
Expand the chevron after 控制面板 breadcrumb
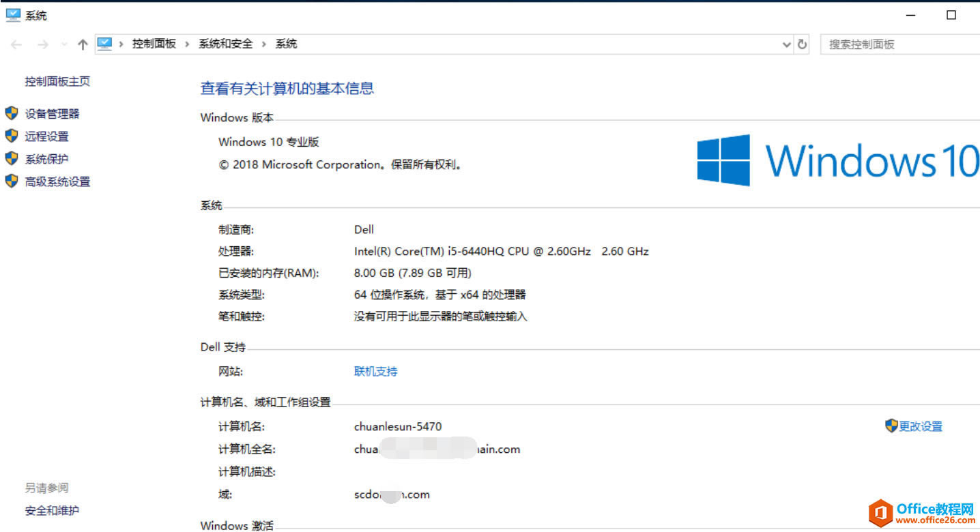click(187, 44)
